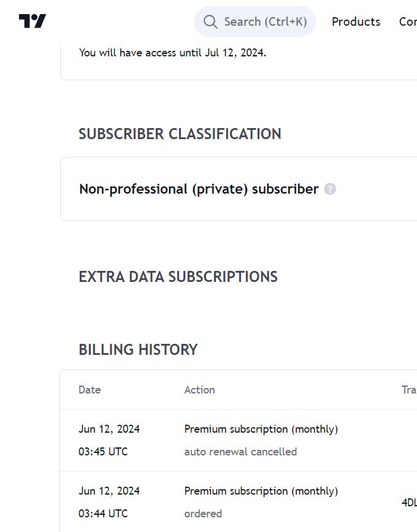Focus the Search (Ctrl+K) field
417x532 pixels.
click(254, 21)
